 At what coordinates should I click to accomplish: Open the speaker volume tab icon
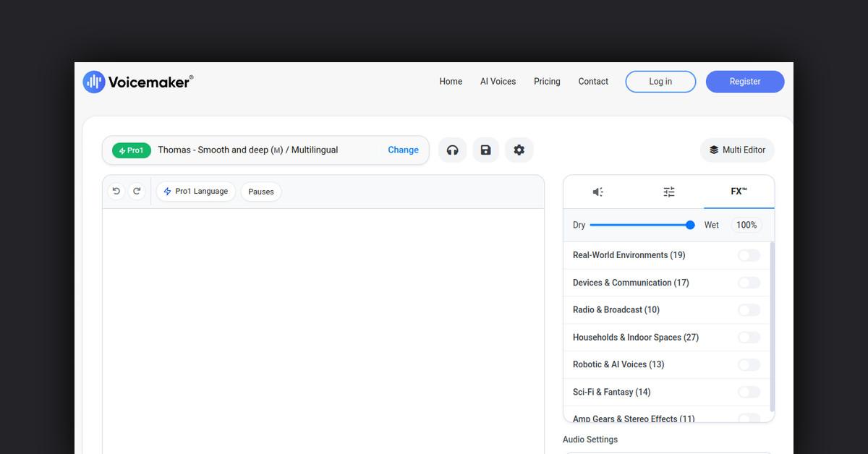[598, 192]
